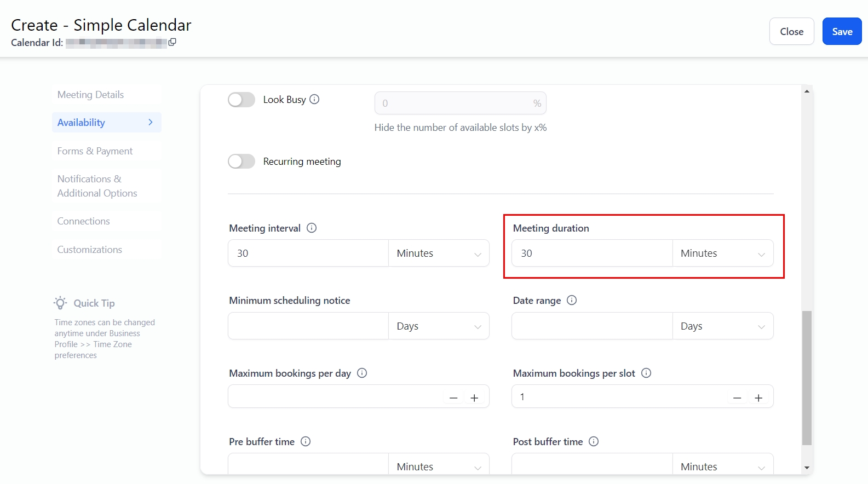Viewport: 868px width, 484px height.
Task: Click the Meeting duration value field
Action: click(x=592, y=253)
